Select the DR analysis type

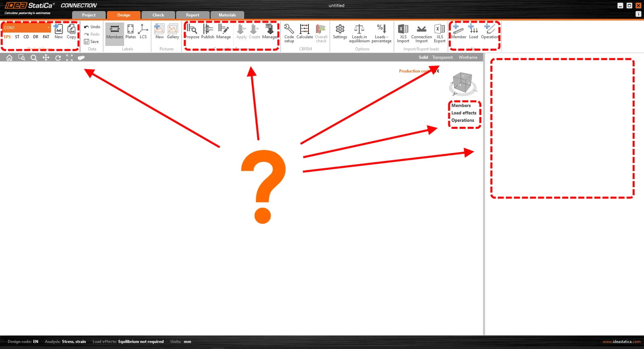pyautogui.click(x=36, y=37)
